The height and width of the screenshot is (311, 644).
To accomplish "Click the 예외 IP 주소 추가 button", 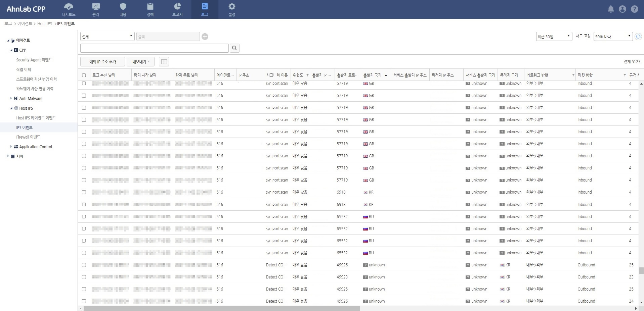I will coord(102,62).
